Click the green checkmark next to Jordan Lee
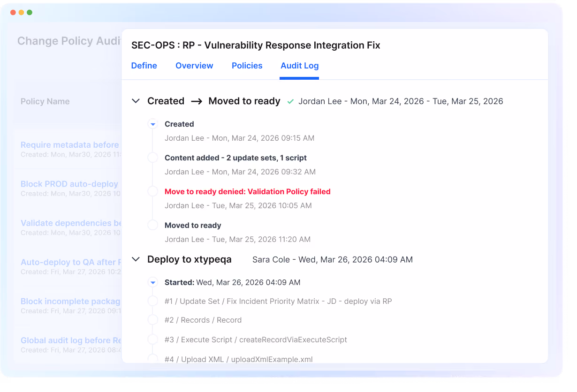The width and height of the screenshot is (577, 392). click(290, 101)
